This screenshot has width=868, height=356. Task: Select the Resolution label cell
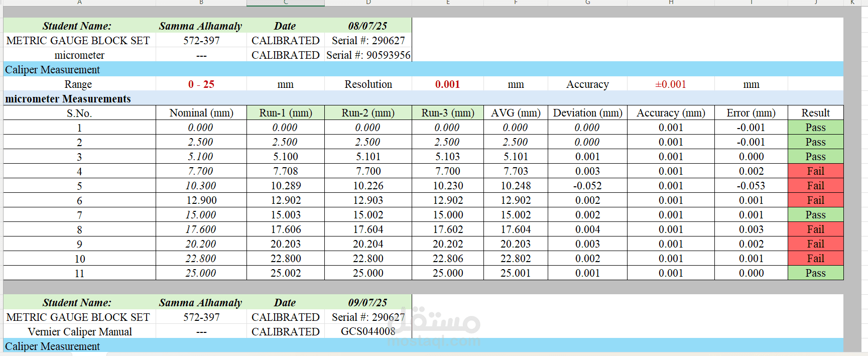368,84
